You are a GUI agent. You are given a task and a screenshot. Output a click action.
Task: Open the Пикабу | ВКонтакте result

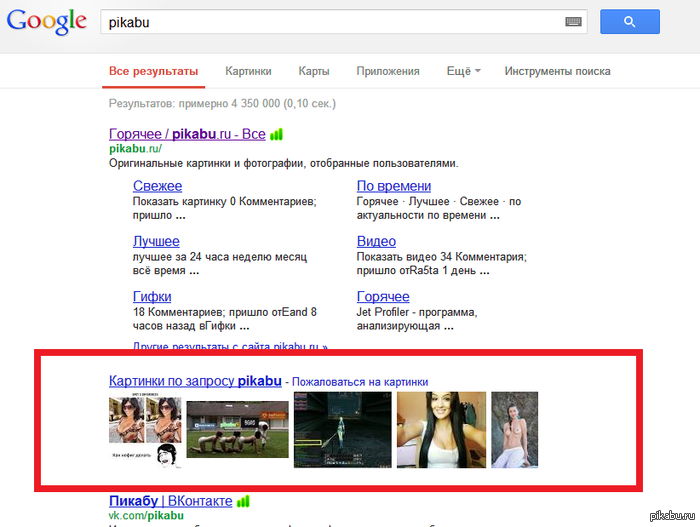coord(170,500)
